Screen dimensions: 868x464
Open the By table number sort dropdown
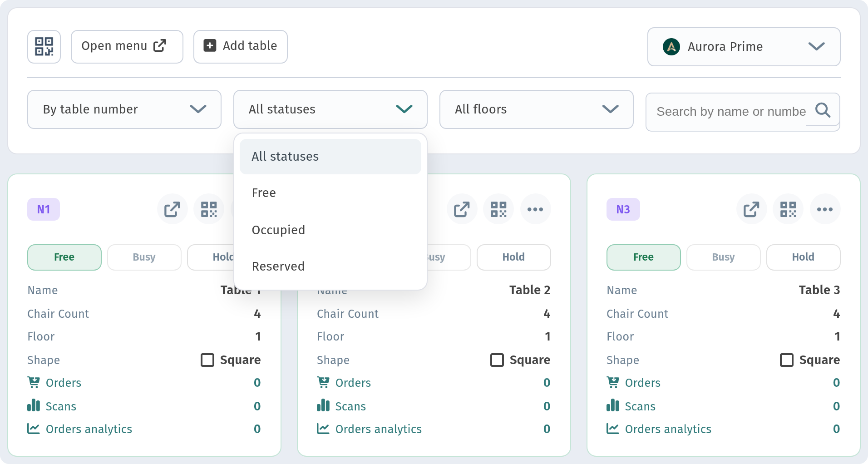124,109
